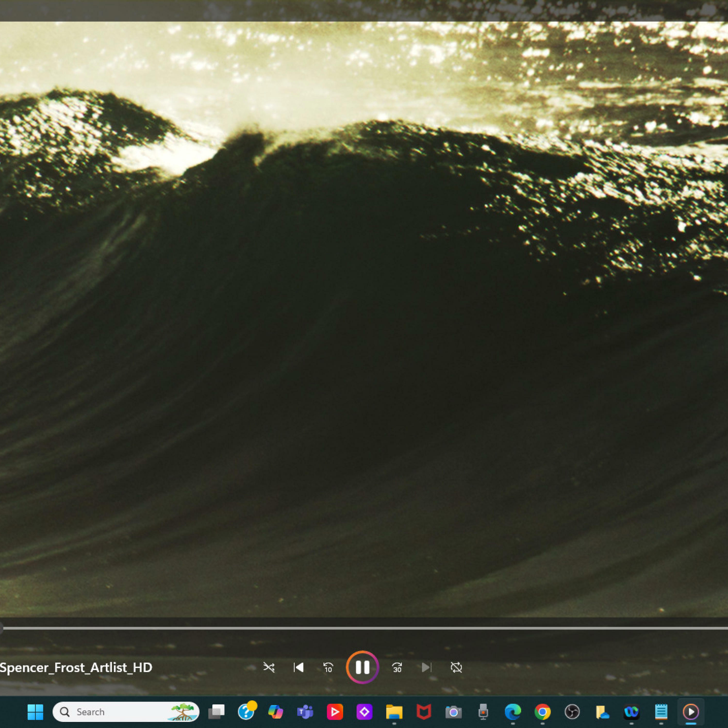Open OBS Studio
Viewport: 728px width, 728px height.
pos(572,712)
